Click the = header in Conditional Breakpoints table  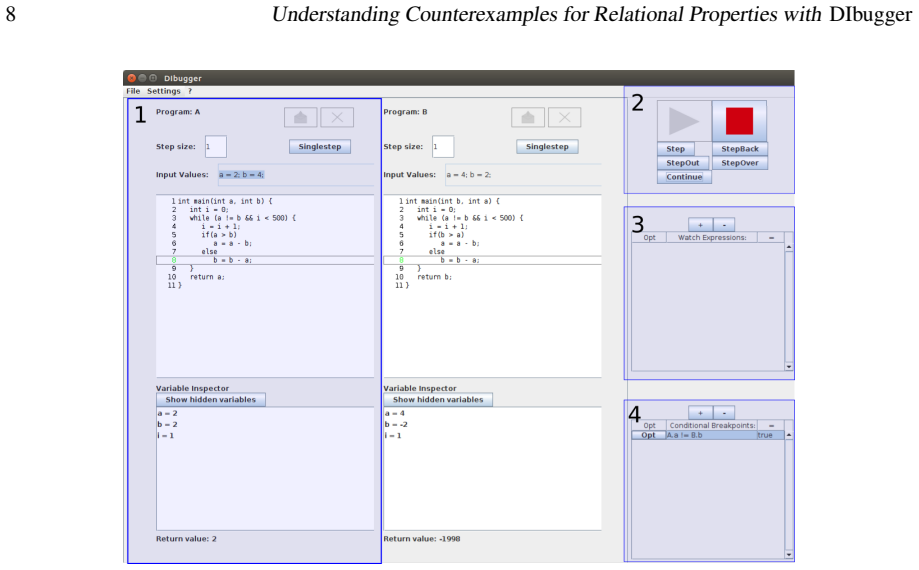(771, 425)
